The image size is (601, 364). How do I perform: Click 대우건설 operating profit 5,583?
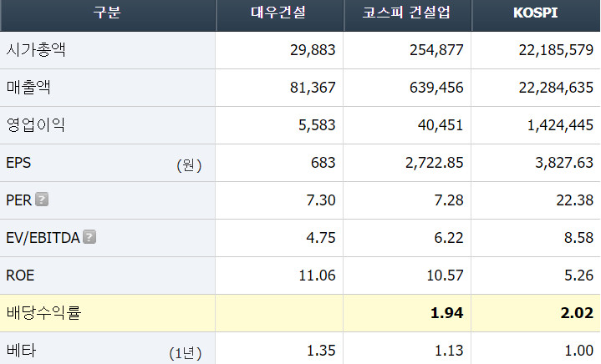coord(317,125)
